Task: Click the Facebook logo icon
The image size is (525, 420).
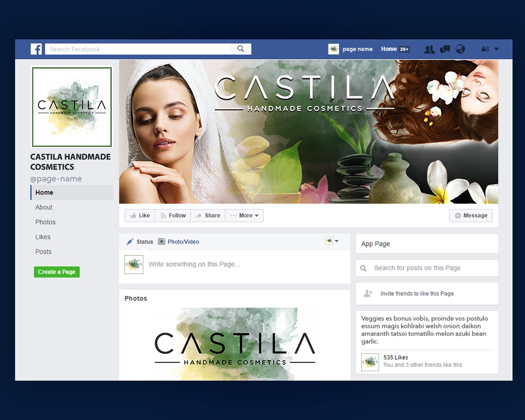Action: (36, 48)
